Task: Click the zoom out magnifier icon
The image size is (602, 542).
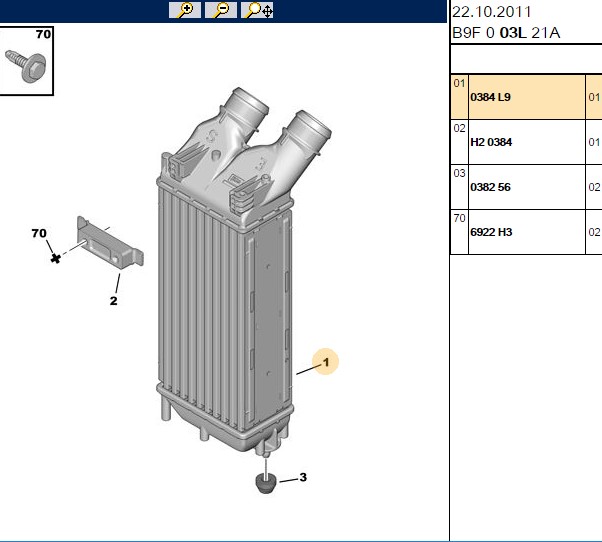Action: point(221,10)
